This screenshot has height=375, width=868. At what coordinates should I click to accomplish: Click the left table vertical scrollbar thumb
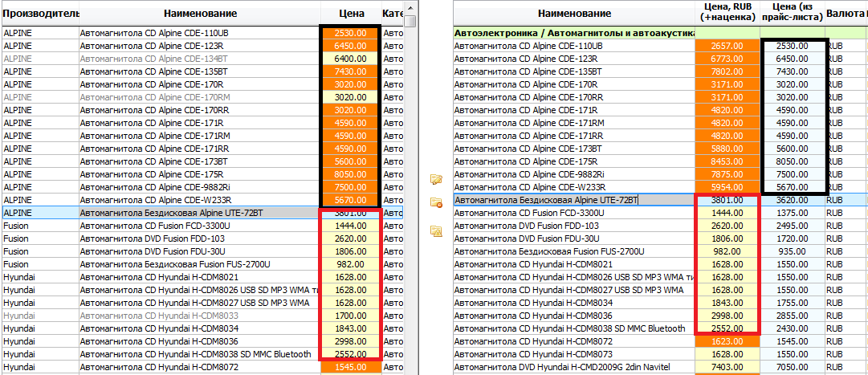pyautogui.click(x=410, y=21)
